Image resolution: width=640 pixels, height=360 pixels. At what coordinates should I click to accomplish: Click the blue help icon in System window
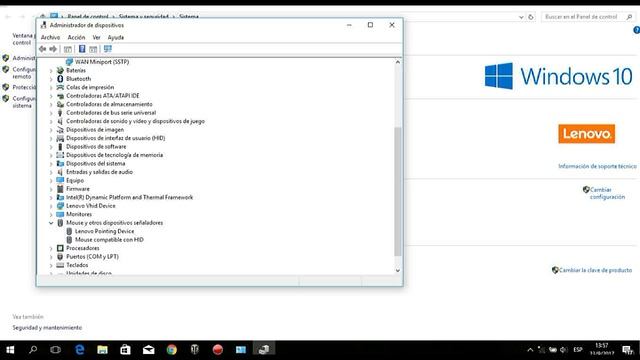(x=636, y=30)
